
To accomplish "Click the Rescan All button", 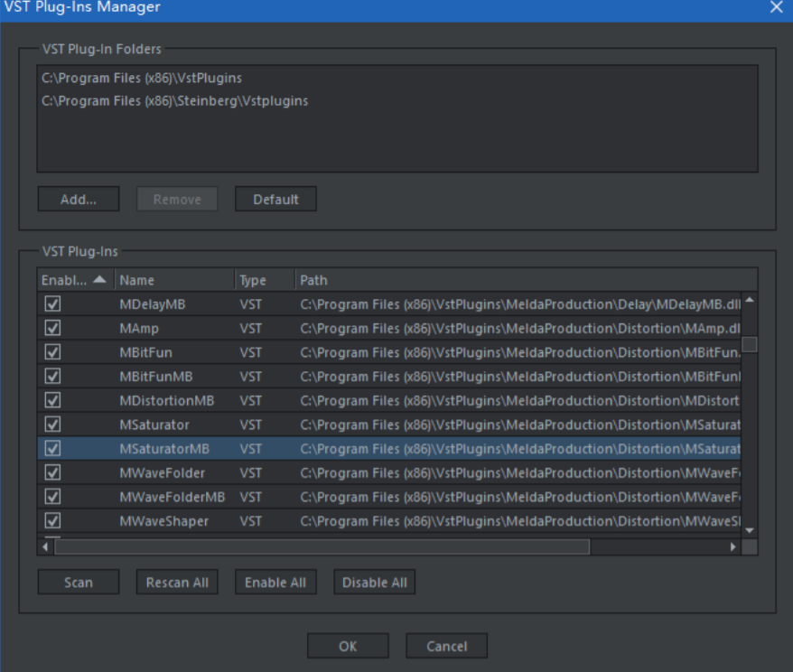I will (x=177, y=583).
